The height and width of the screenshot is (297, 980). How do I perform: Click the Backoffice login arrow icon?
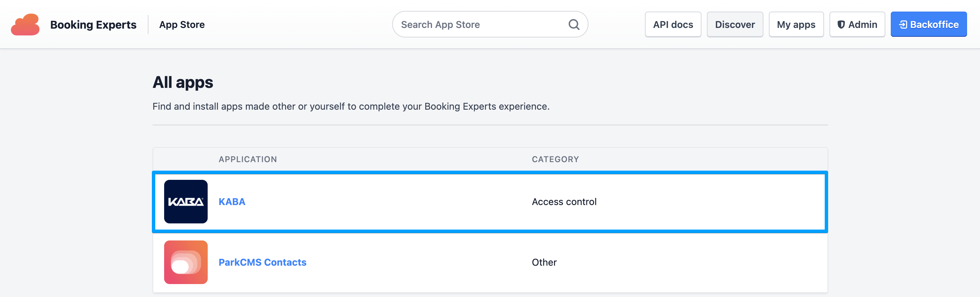pos(903,25)
